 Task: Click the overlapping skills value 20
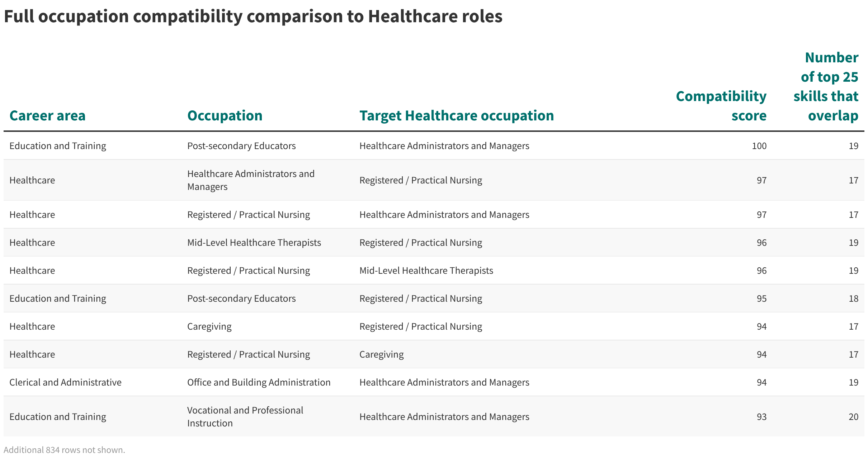[x=853, y=417]
